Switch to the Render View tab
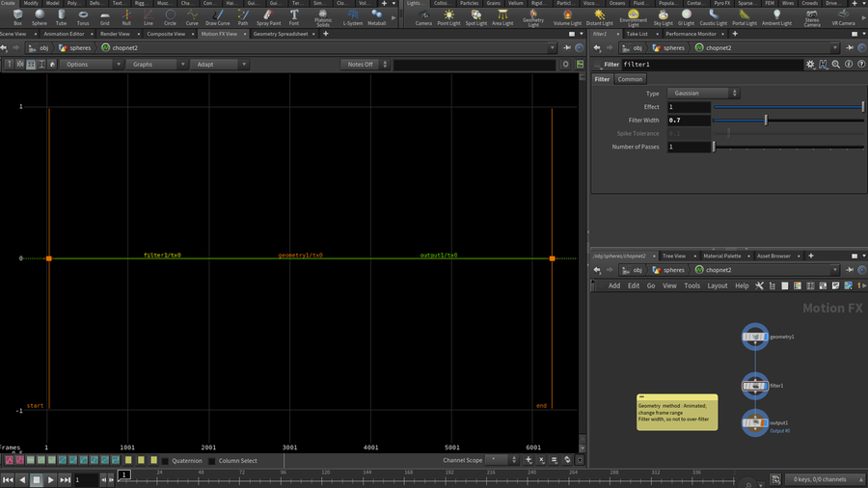 click(x=115, y=34)
